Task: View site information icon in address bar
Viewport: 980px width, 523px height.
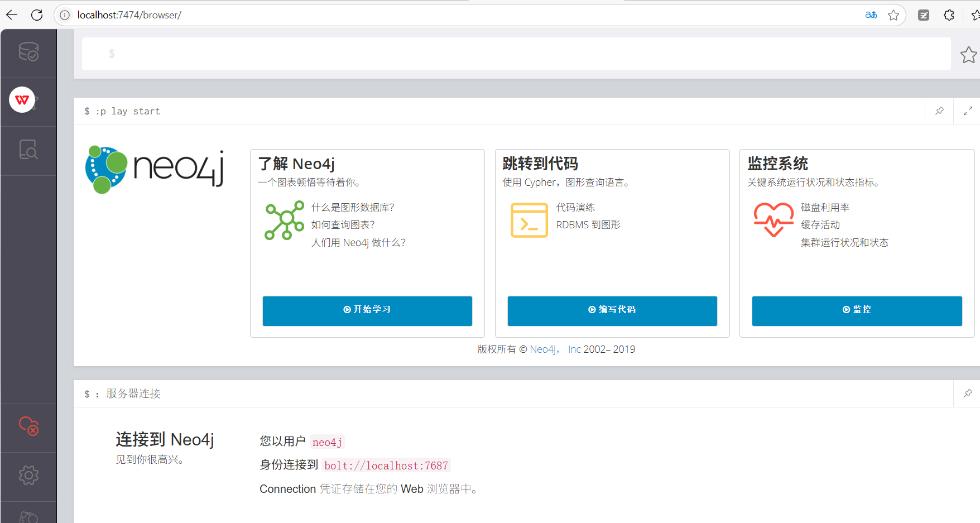Action: [65, 15]
